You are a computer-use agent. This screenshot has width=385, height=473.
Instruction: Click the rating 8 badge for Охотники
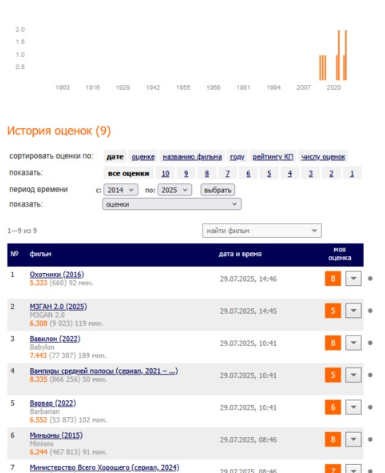[333, 278]
